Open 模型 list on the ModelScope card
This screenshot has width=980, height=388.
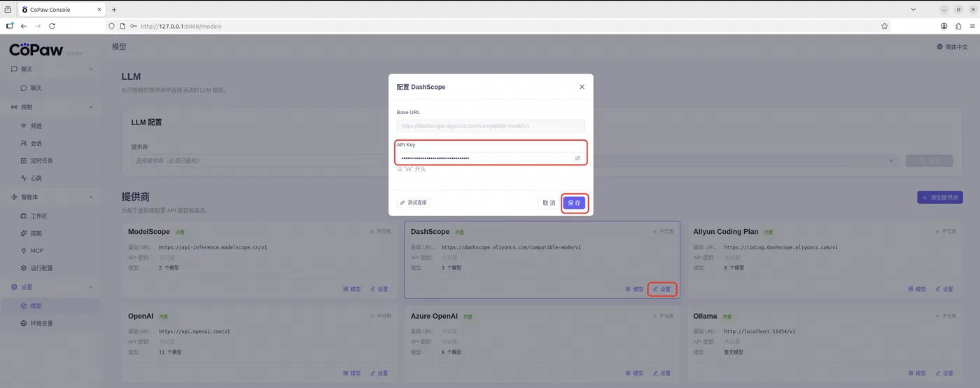pos(351,289)
